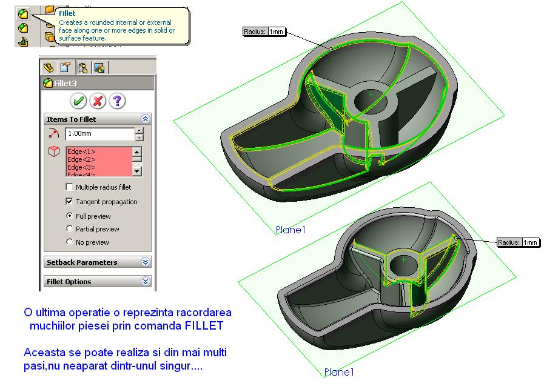Open the colorful appearance manager tab
This screenshot has width=544, height=392.
pyautogui.click(x=99, y=67)
